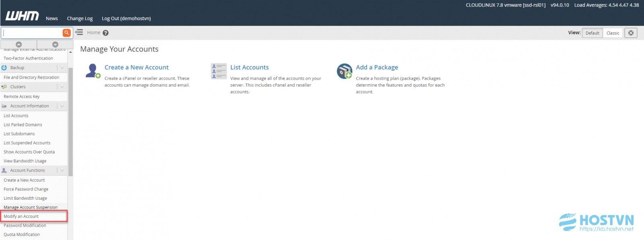644x240 pixels.
Task: Collapse the Backup section chevron
Action: pos(62,68)
